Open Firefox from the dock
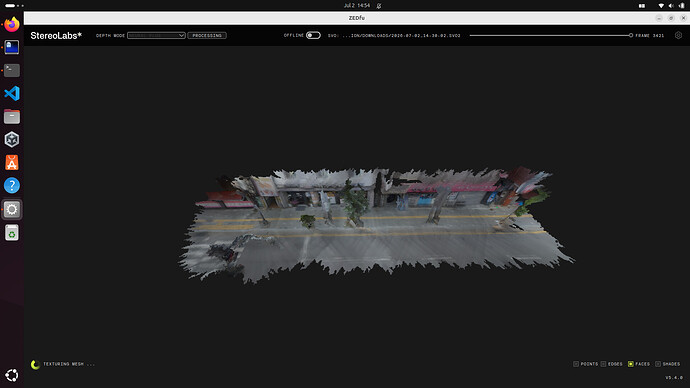Image resolution: width=690 pixels, height=388 pixels. coord(12,24)
